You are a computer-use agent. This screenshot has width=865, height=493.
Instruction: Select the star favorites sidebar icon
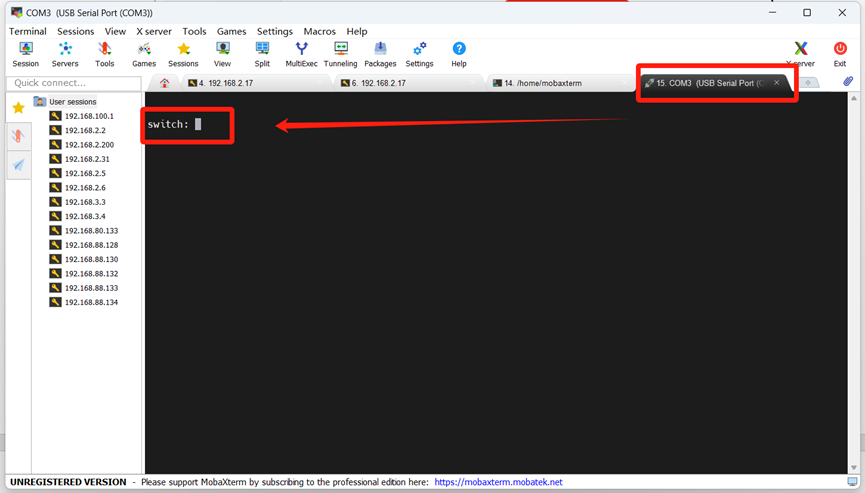click(18, 108)
